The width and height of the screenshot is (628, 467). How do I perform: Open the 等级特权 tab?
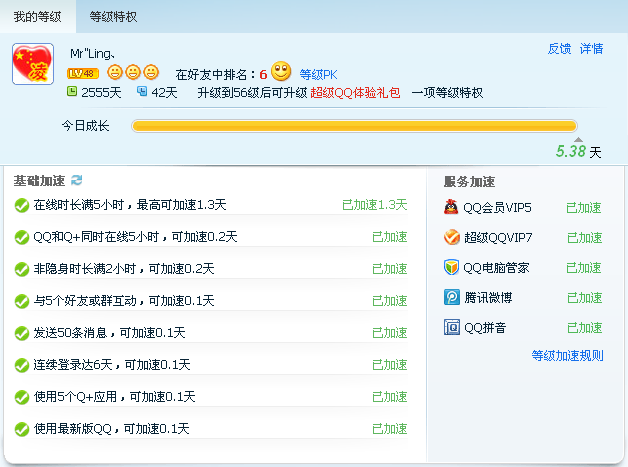(x=113, y=16)
